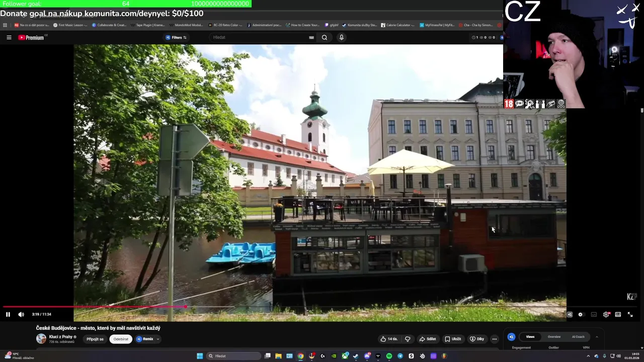Enter fullscreen mode
Image resolution: width=644 pixels, height=362 pixels.
[x=630, y=314]
